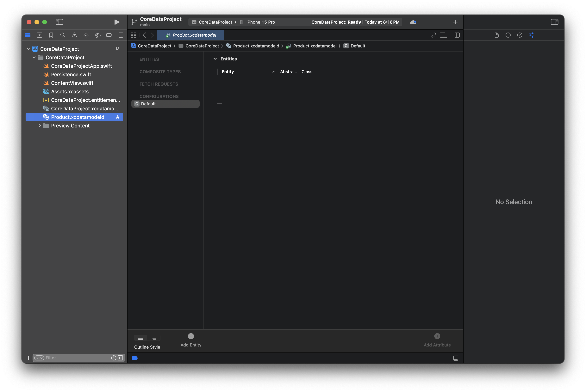
Task: Collapse the CoreDataProject root project
Action: pyautogui.click(x=28, y=49)
